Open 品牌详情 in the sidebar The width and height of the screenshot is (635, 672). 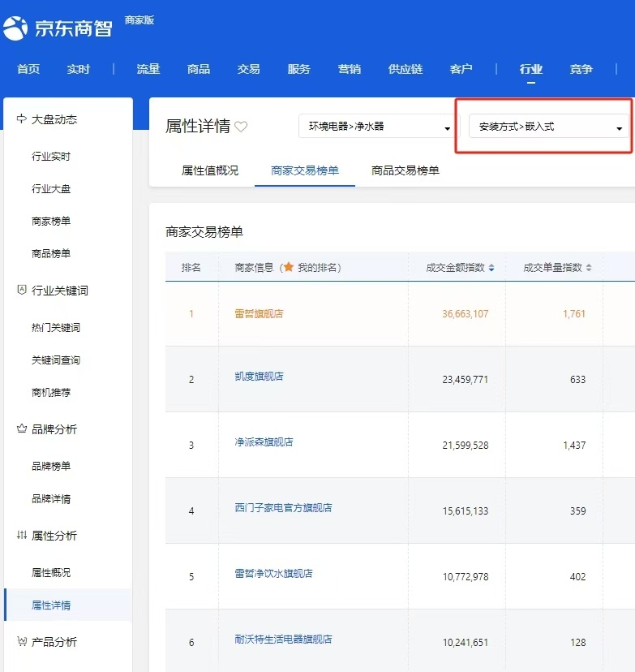(51, 498)
